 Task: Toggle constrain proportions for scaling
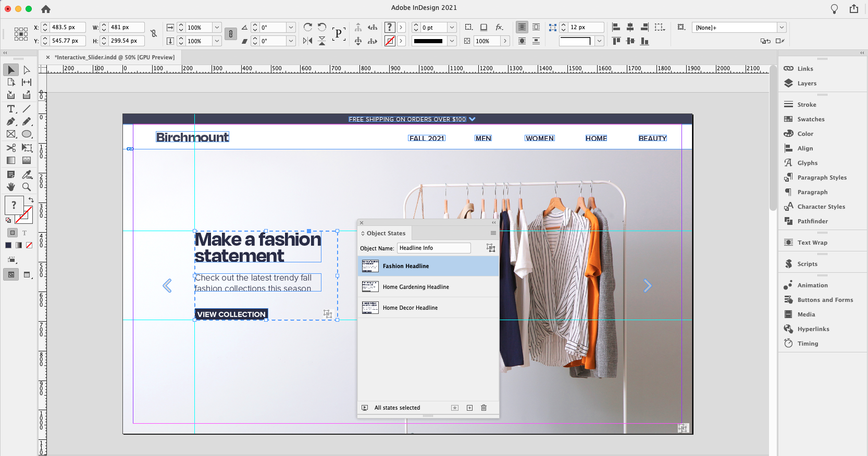[231, 34]
